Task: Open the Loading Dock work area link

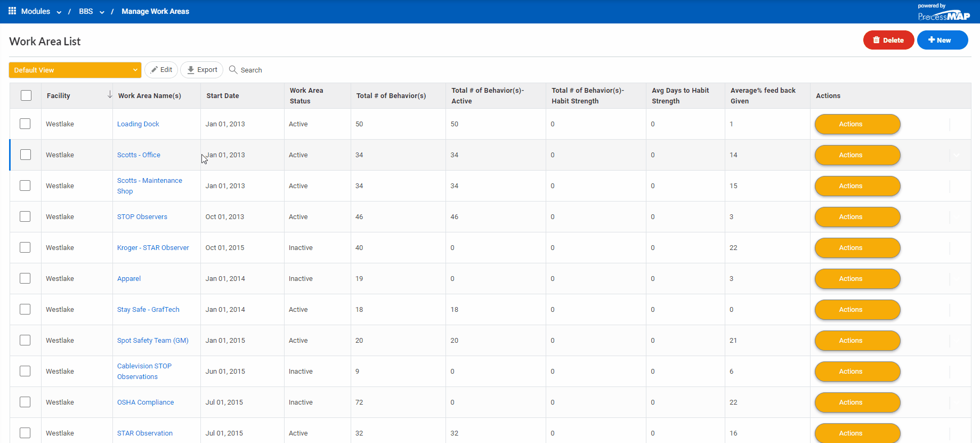Action: (x=138, y=124)
